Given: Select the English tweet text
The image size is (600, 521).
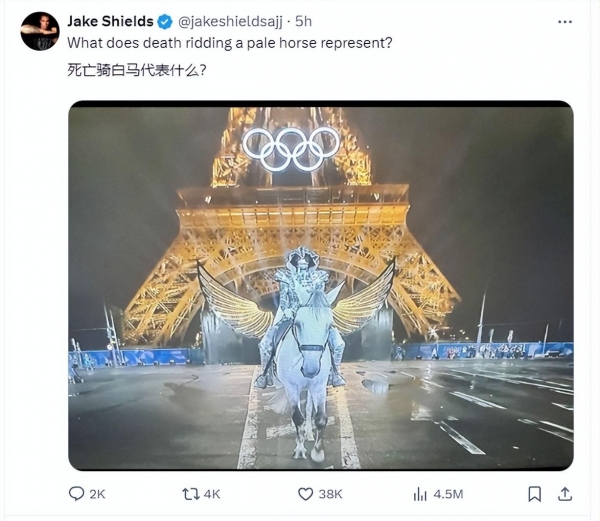Looking at the screenshot, I should [x=230, y=43].
